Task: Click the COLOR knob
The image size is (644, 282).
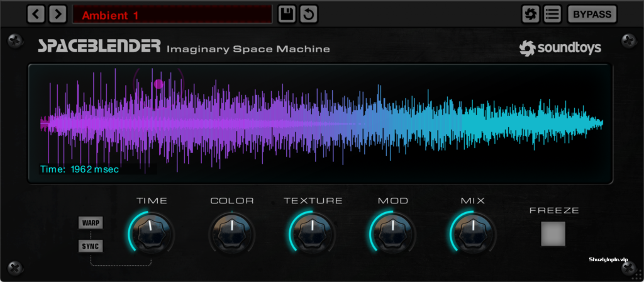Action: coord(231,233)
